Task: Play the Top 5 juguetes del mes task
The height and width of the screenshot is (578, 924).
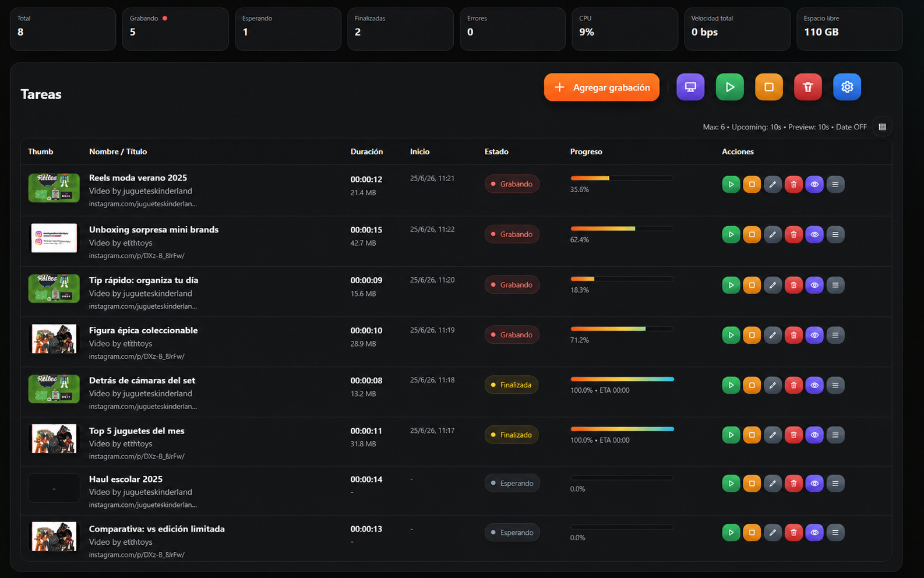Action: [x=731, y=435]
